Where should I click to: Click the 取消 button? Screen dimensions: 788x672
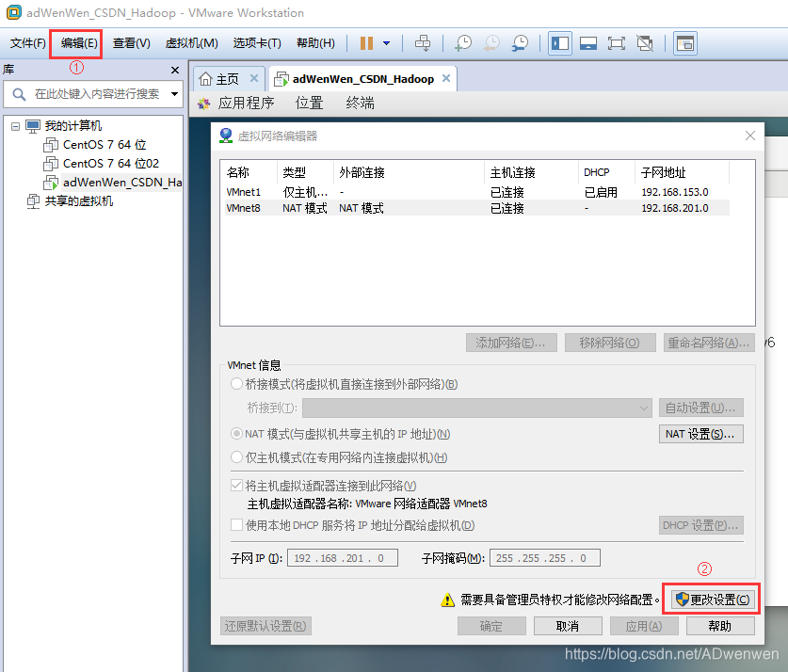[x=568, y=626]
